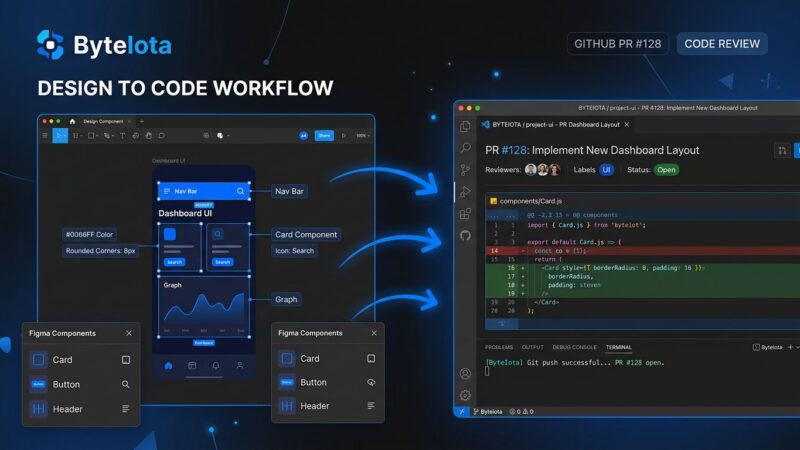
Task: Click the Figma home icon
Action: (72, 121)
